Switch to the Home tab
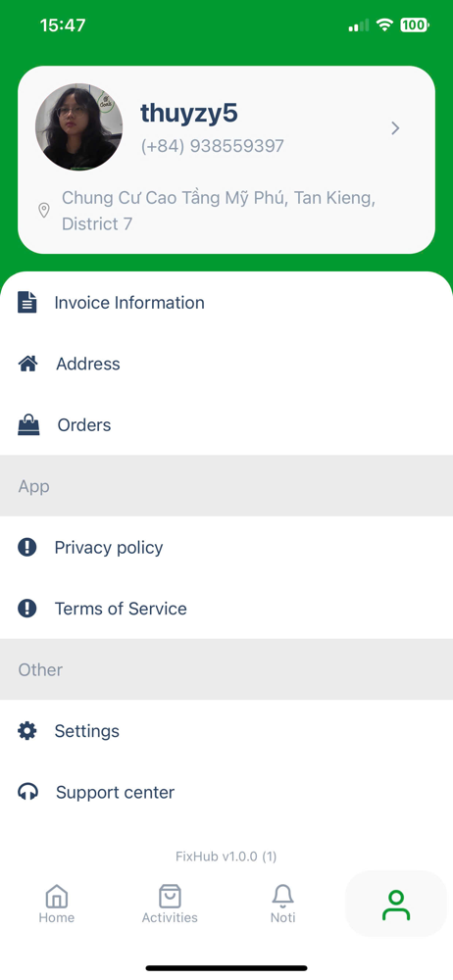 click(56, 904)
